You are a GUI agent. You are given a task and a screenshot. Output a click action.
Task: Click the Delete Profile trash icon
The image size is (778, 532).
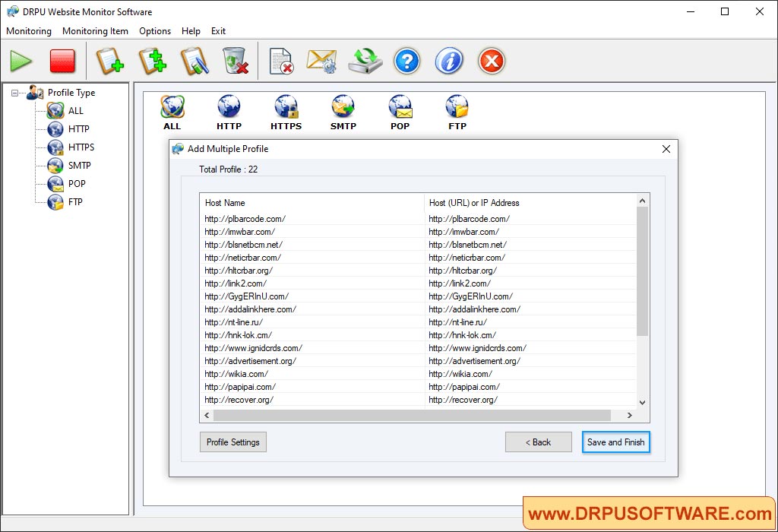236,61
